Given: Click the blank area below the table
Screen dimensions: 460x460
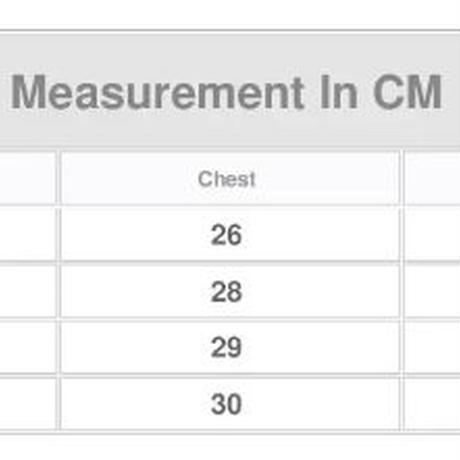Looking at the screenshot, I should click(x=230, y=448).
